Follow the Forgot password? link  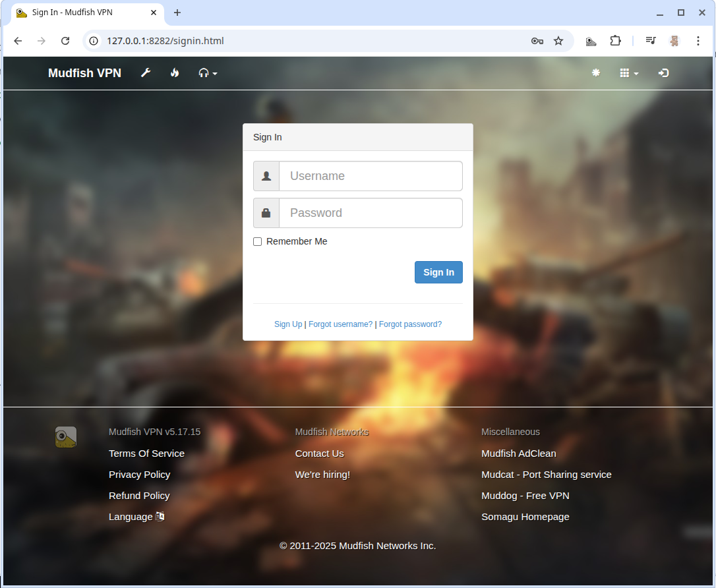tap(410, 324)
